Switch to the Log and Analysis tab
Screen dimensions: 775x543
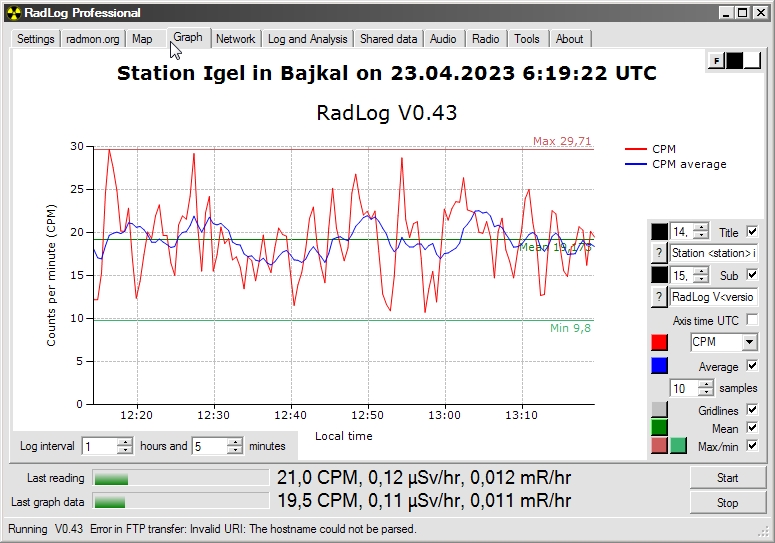(307, 39)
